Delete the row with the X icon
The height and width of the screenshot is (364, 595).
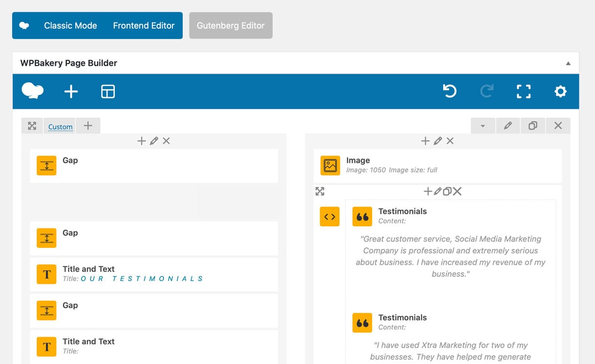(x=558, y=126)
